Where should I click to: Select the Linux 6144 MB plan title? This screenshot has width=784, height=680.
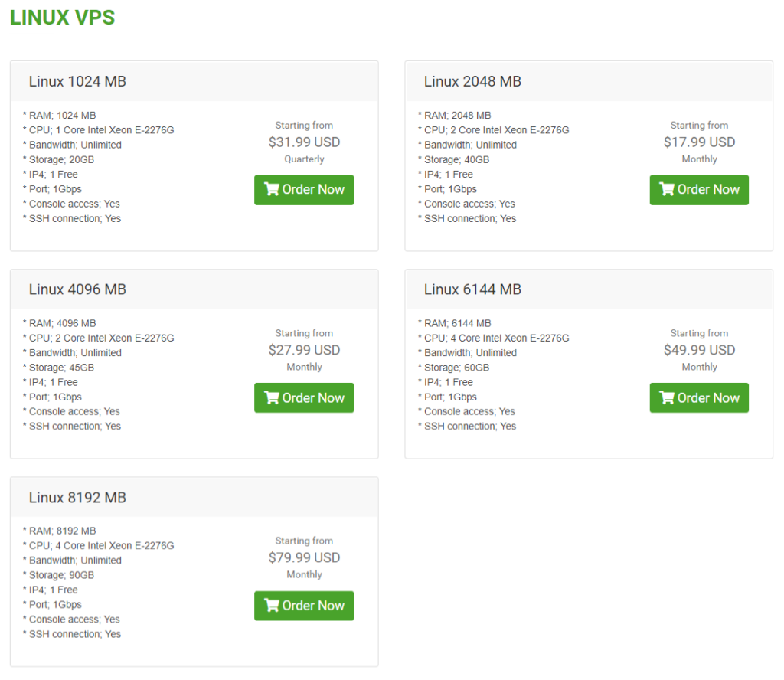point(472,289)
